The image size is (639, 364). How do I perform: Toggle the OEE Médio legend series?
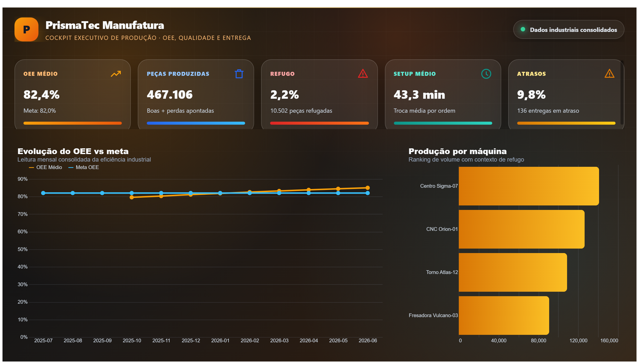coord(45,167)
